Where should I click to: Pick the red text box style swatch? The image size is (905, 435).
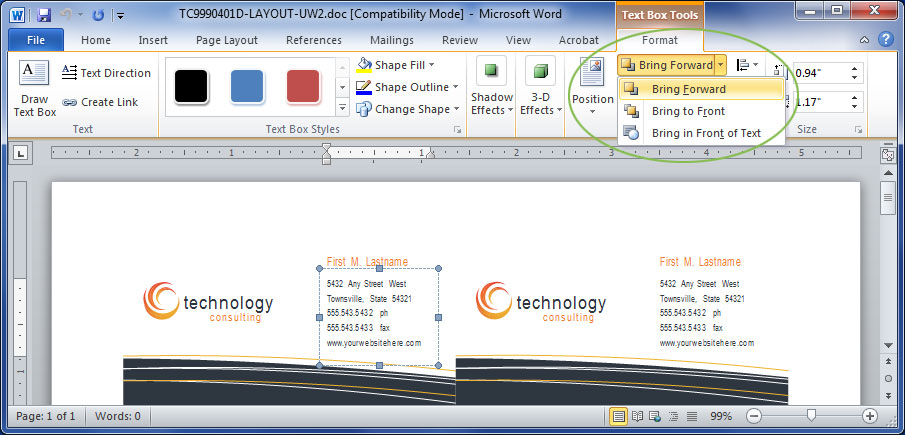303,87
